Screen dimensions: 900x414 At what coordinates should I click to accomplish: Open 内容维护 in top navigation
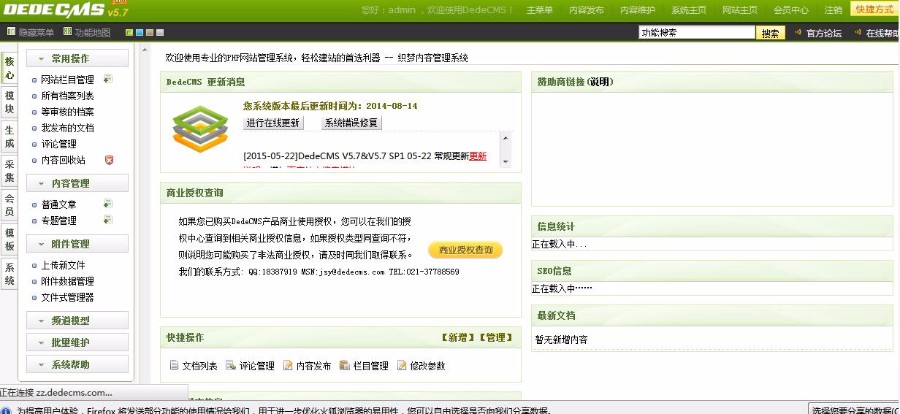(637, 10)
